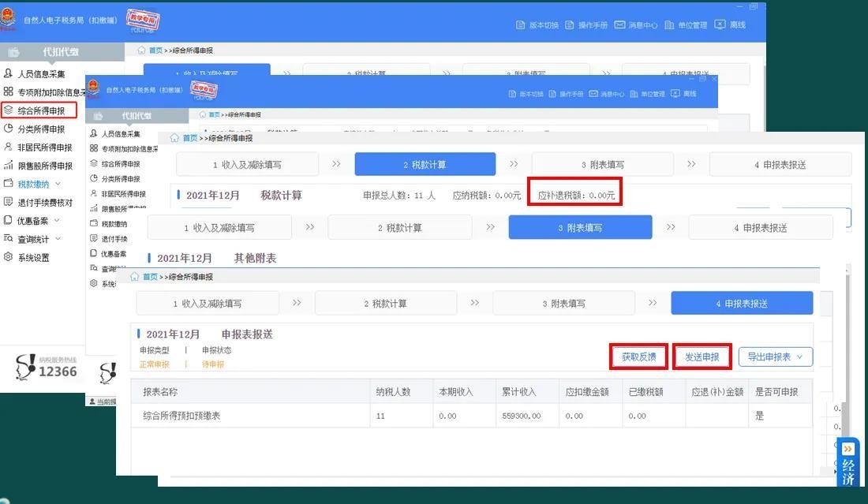Expand 查询统计 in the rearmost sidebar
Viewport: 868px width, 504px height.
pos(39,239)
